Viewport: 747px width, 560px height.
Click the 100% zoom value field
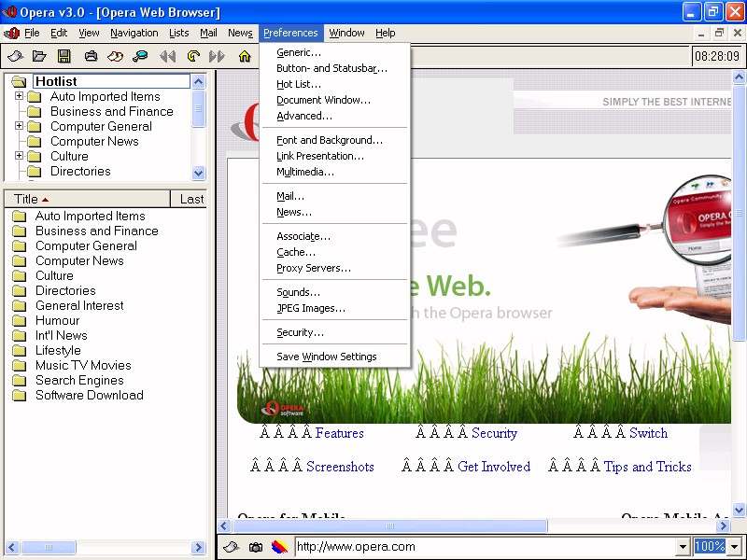[710, 547]
